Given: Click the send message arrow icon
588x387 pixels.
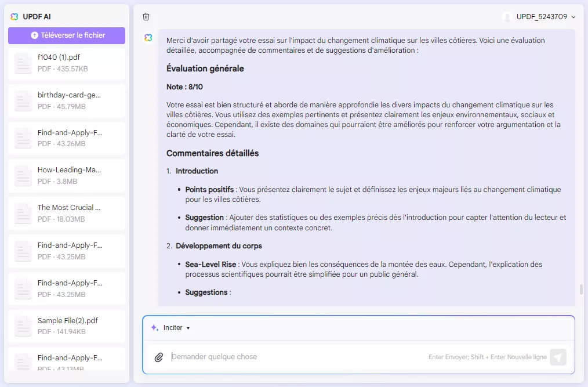Looking at the screenshot, I should (558, 357).
